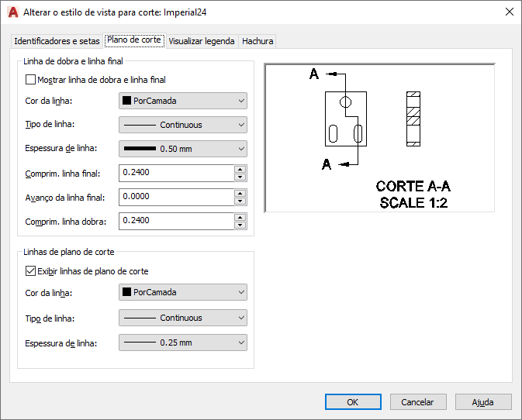
Task: Increase Comprim. linha dobra spinner value
Action: tap(240, 217)
